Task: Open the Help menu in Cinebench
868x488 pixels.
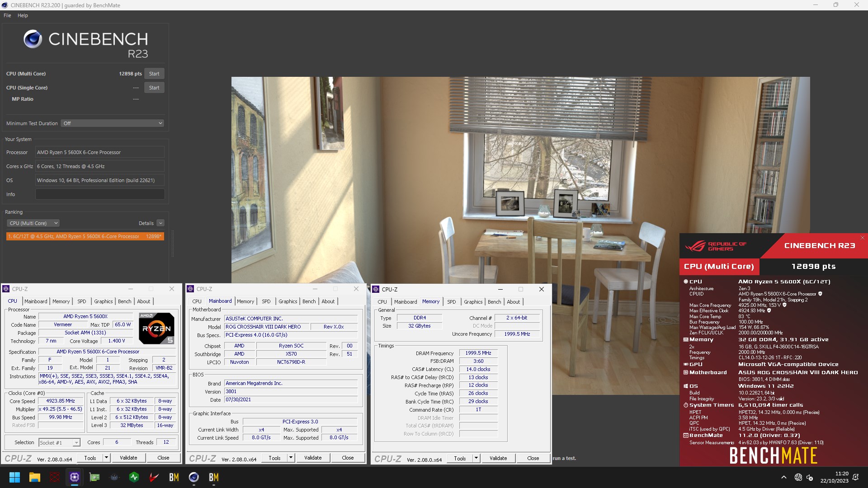Action: point(23,15)
